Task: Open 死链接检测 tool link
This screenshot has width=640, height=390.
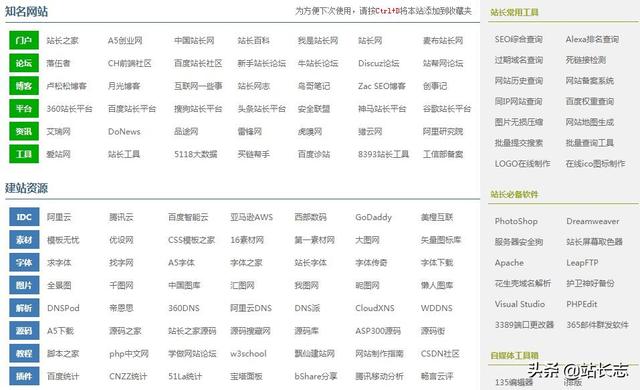Action: click(585, 60)
